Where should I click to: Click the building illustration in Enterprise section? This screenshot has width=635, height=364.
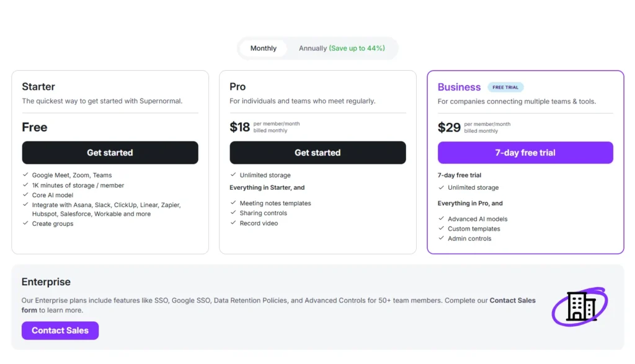[x=579, y=306]
